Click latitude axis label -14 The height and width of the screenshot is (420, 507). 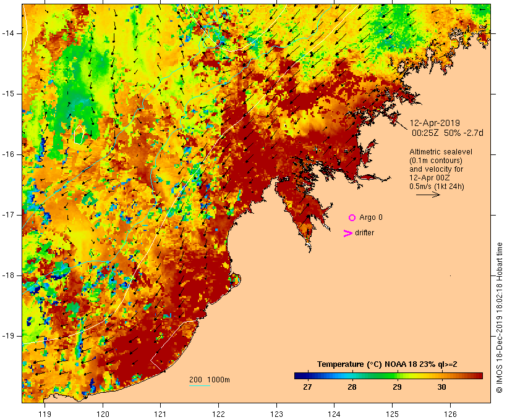click(7, 33)
